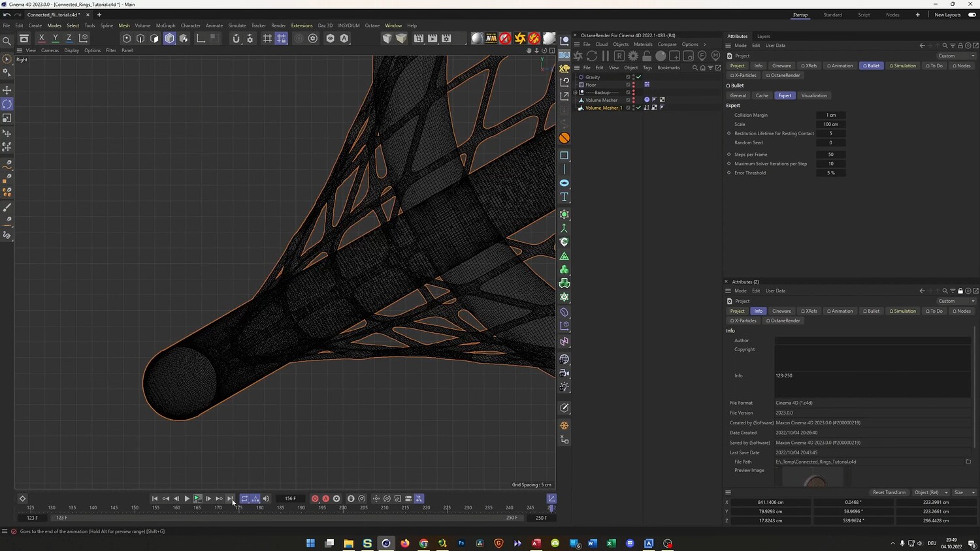Open the Simulate menu

click(x=237, y=25)
